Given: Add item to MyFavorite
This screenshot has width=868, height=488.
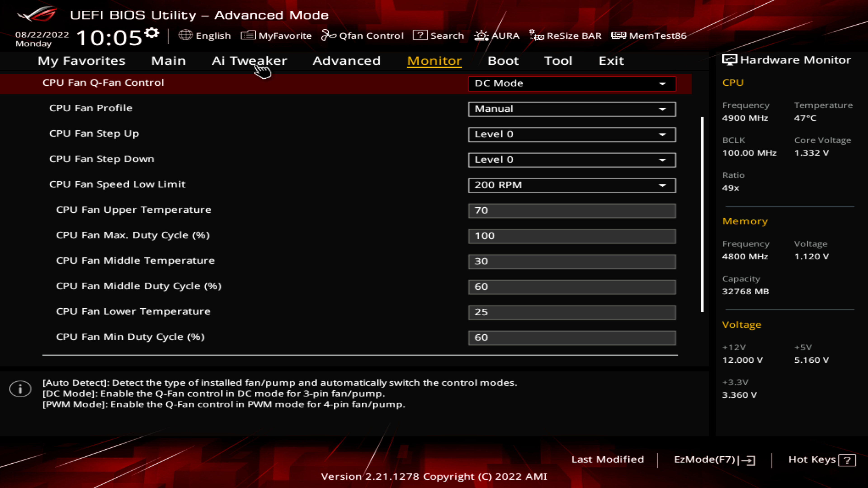Looking at the screenshot, I should (x=276, y=35).
